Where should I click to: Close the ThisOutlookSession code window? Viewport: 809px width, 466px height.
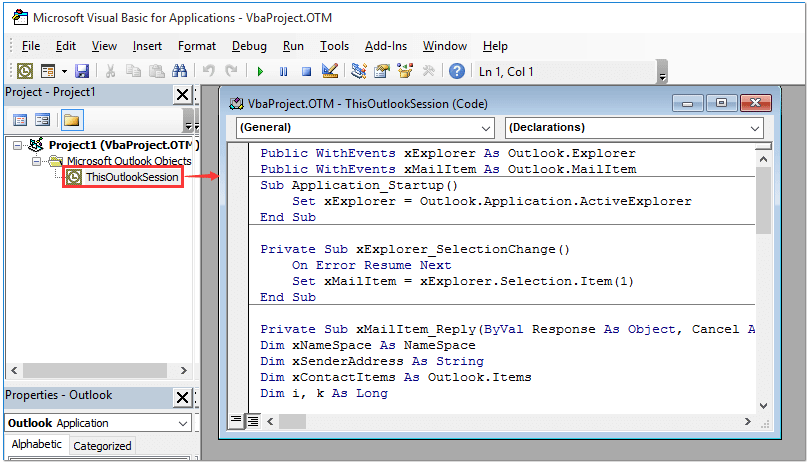pos(756,103)
